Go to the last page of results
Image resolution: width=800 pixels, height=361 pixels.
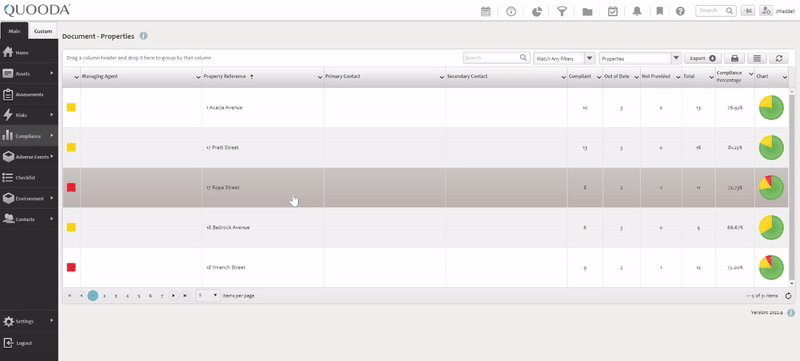[186, 295]
